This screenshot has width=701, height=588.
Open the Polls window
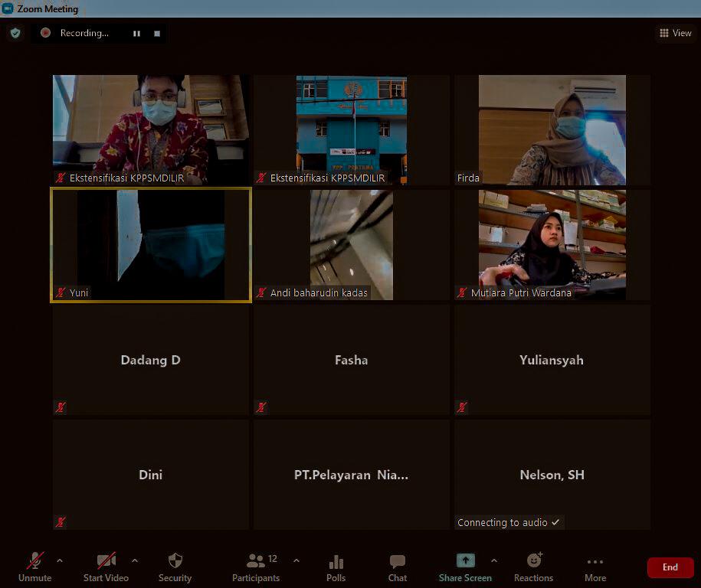(336, 567)
